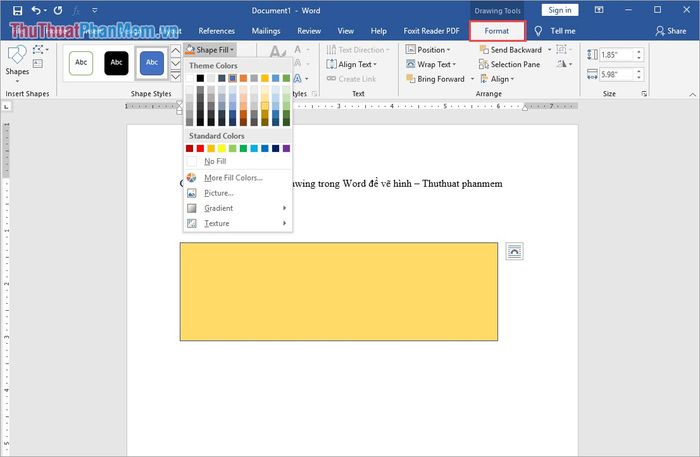Image resolution: width=700 pixels, height=457 pixels.
Task: Choose the black Abc shape style
Action: tap(117, 63)
